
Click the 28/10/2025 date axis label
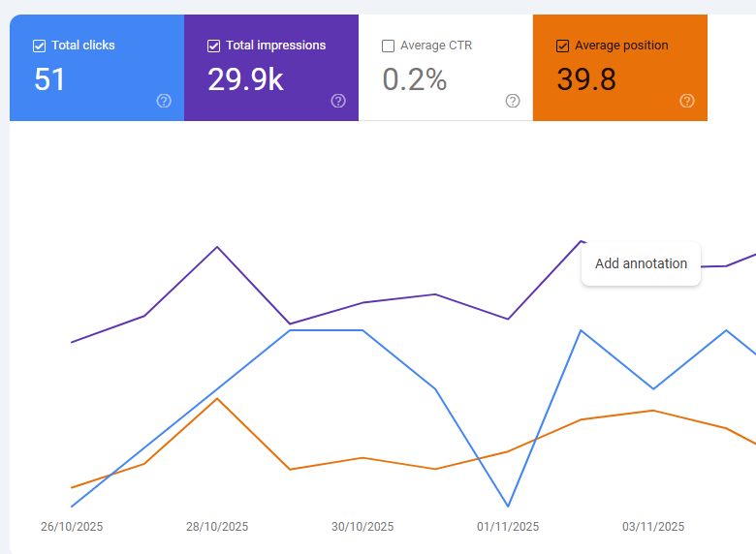[217, 527]
